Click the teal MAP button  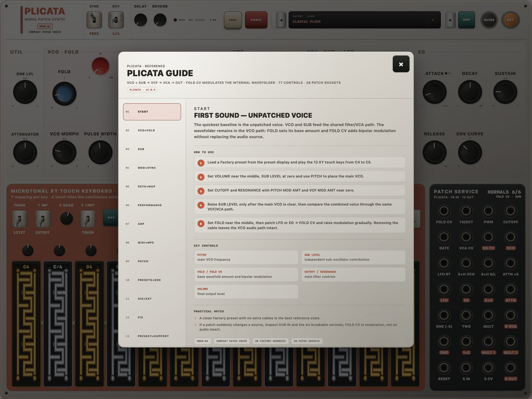click(x=111, y=218)
